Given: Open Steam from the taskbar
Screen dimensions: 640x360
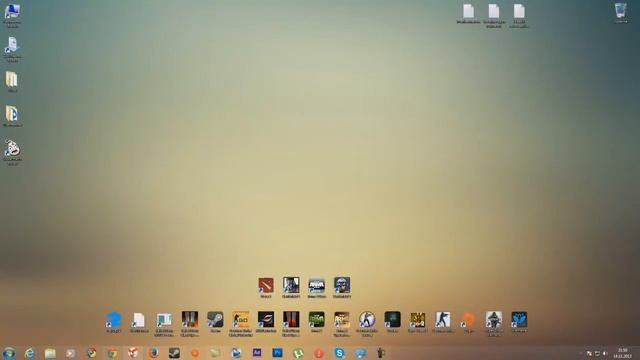Looking at the screenshot, I should coord(174,353).
